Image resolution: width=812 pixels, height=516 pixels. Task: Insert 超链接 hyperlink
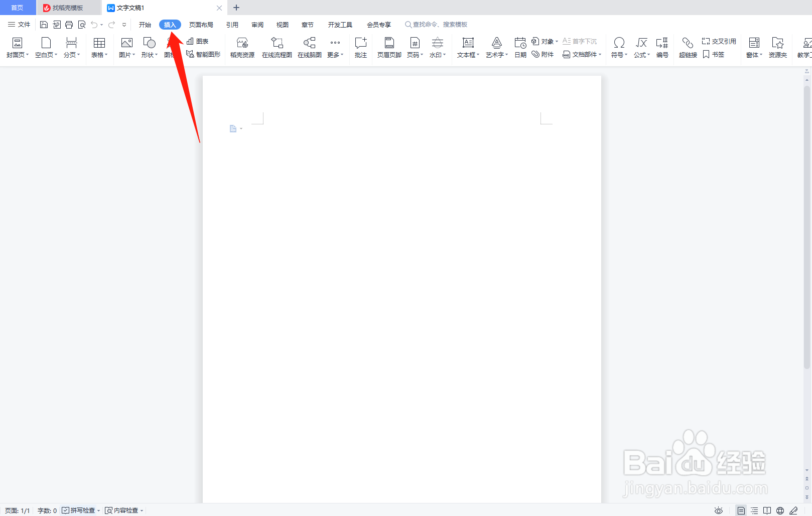688,48
